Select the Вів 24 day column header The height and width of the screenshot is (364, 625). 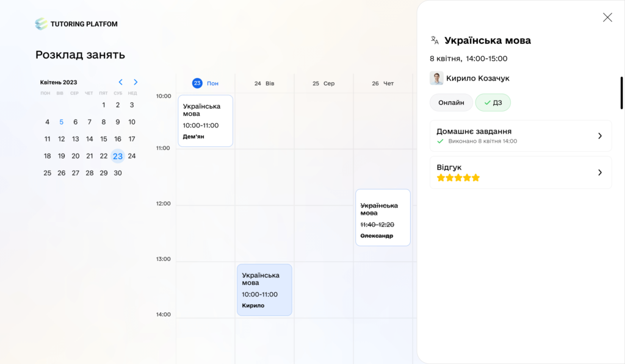[x=264, y=84]
